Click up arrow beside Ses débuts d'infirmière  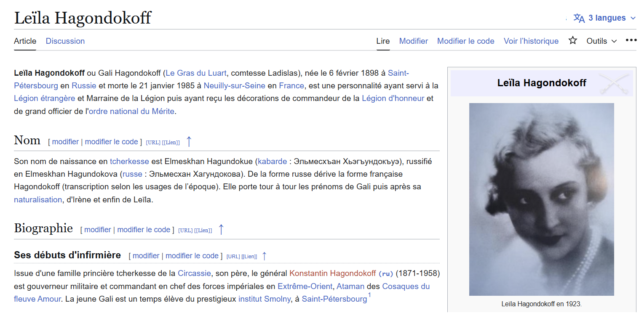265,256
